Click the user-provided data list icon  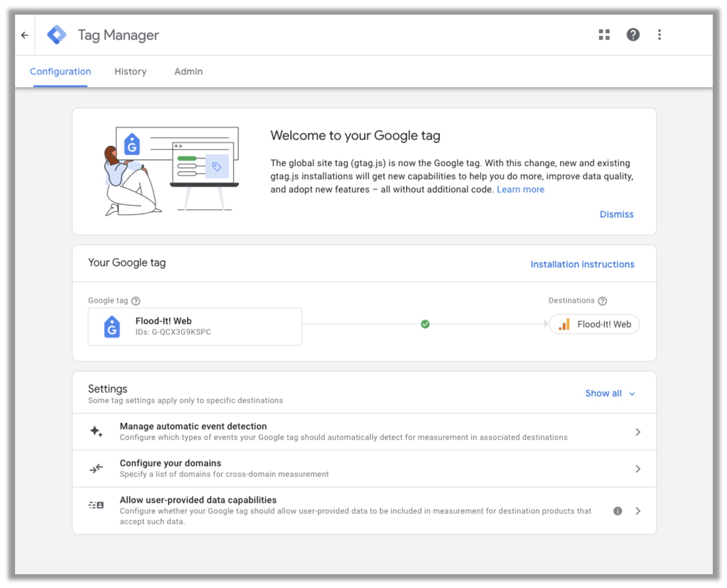(96, 505)
